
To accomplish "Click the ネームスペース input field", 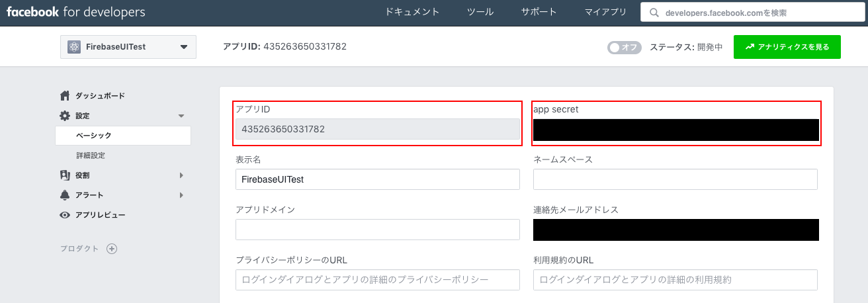I will click(x=675, y=179).
